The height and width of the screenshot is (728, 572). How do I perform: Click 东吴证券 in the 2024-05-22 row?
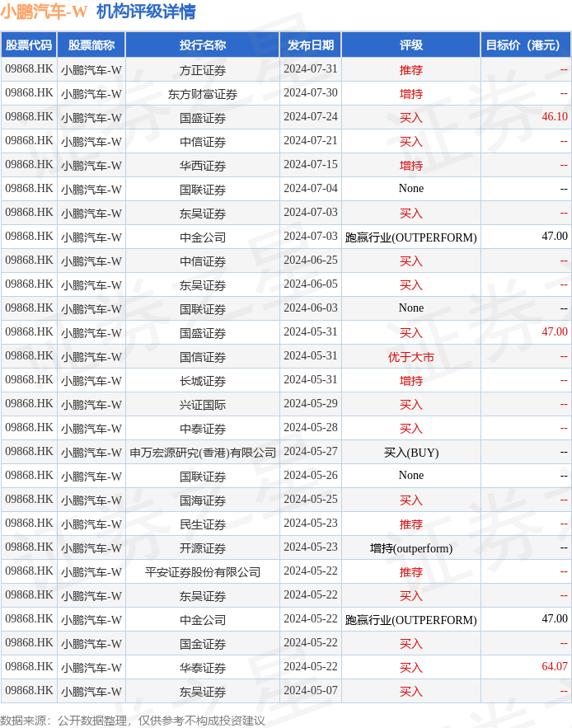point(203,596)
